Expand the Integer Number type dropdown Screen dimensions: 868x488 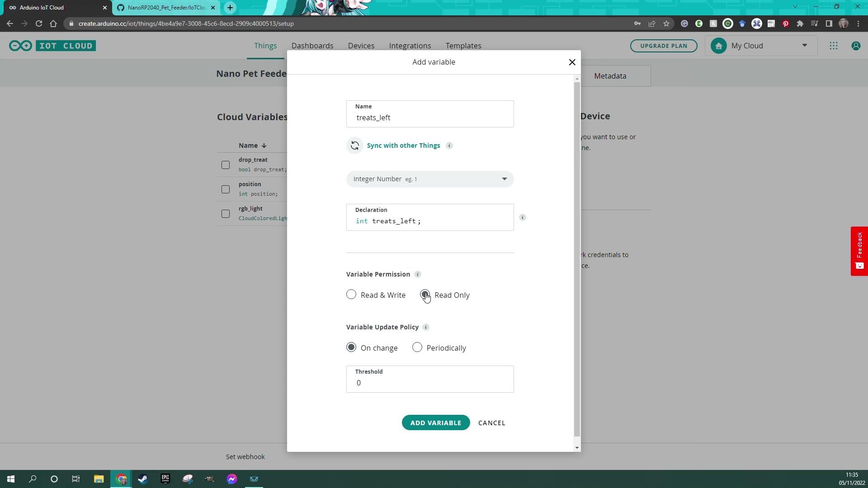429,179
